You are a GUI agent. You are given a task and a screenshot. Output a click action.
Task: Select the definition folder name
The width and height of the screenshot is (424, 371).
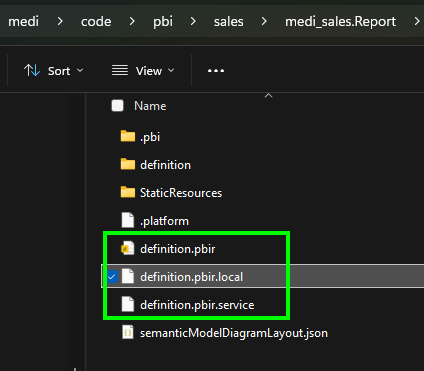[x=165, y=165]
